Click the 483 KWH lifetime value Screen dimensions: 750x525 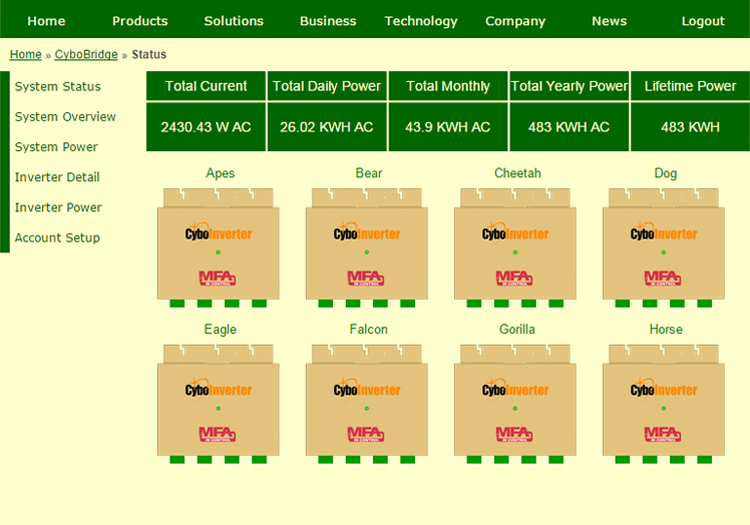point(690,127)
